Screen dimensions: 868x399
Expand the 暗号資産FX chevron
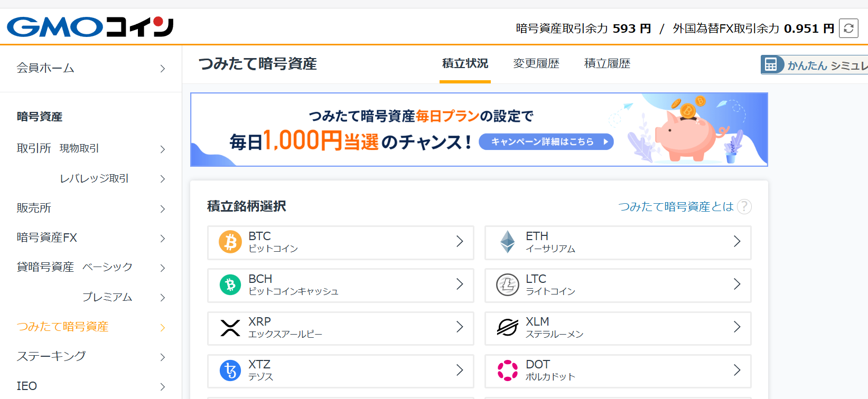[x=163, y=239]
